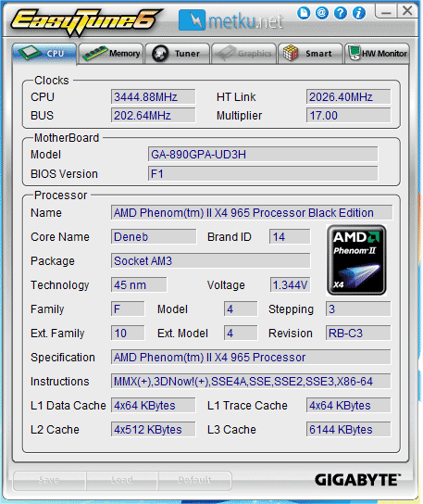
Task: Click L1 Trace Cache value 4x64 KBytes
Action: click(x=348, y=405)
